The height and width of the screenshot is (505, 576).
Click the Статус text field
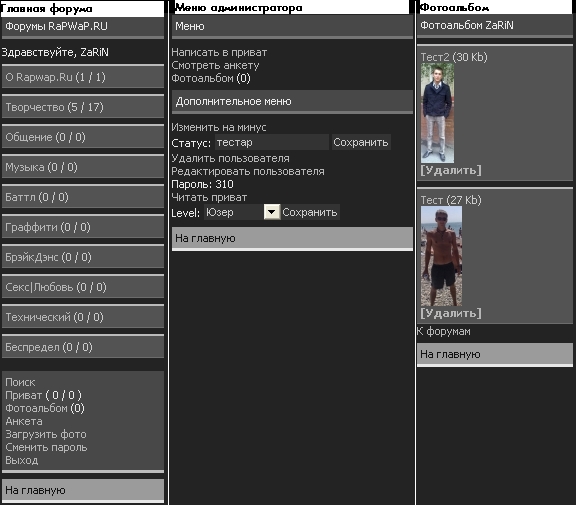click(x=271, y=142)
